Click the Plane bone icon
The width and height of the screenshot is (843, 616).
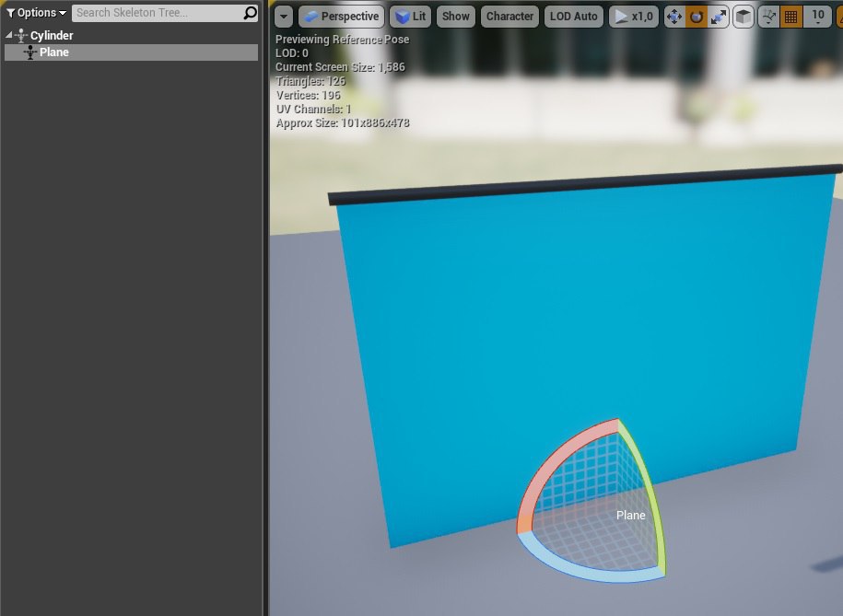(30, 52)
